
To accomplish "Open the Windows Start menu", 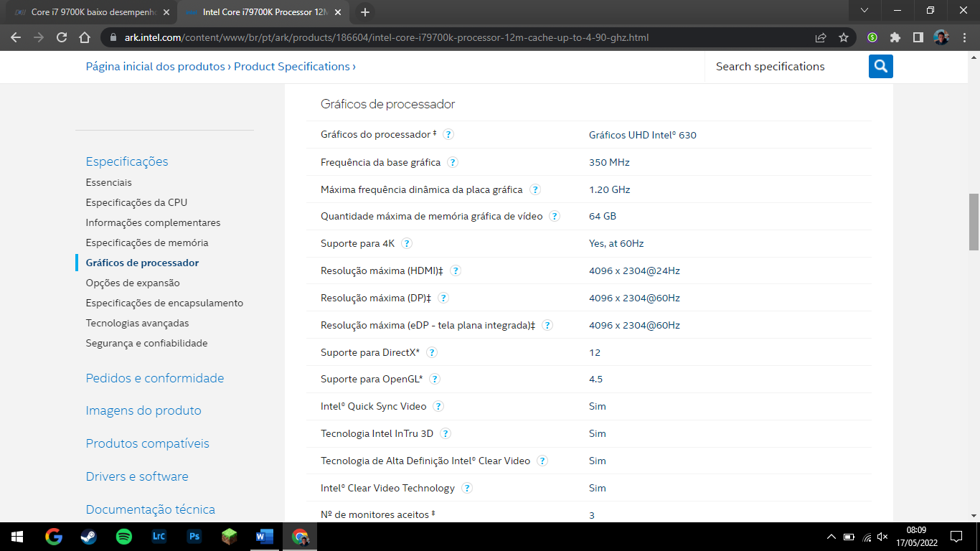I will point(17,537).
